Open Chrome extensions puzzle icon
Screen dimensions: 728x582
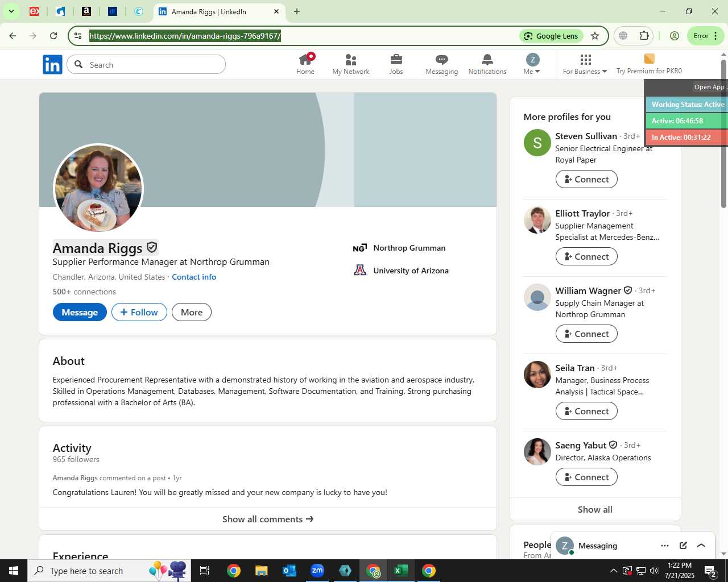[x=644, y=36]
